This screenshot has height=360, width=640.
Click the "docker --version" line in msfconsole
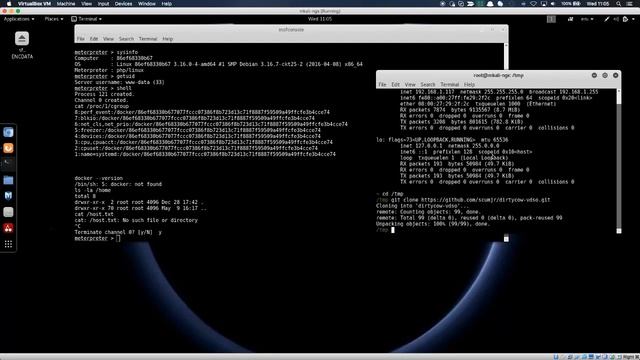click(98, 178)
